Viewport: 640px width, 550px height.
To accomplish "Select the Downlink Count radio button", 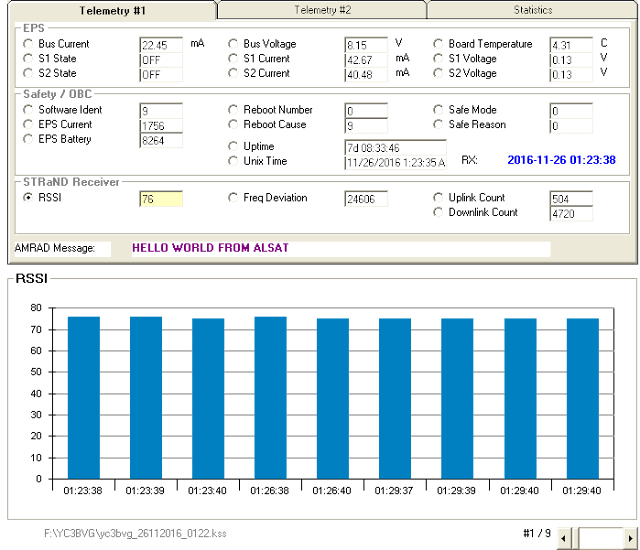I will pyautogui.click(x=438, y=212).
